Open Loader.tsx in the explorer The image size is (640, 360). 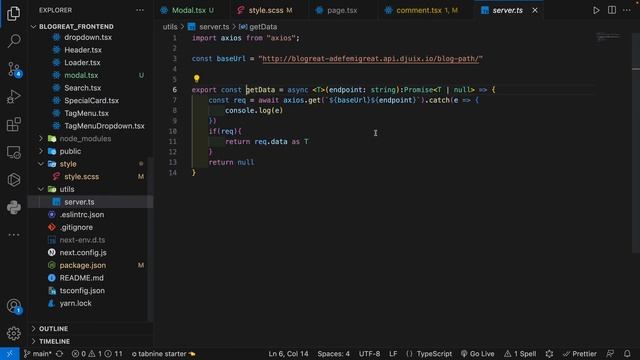(82, 62)
